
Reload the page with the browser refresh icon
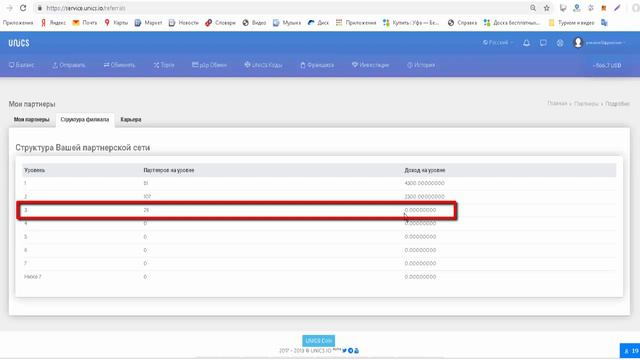tap(23, 8)
